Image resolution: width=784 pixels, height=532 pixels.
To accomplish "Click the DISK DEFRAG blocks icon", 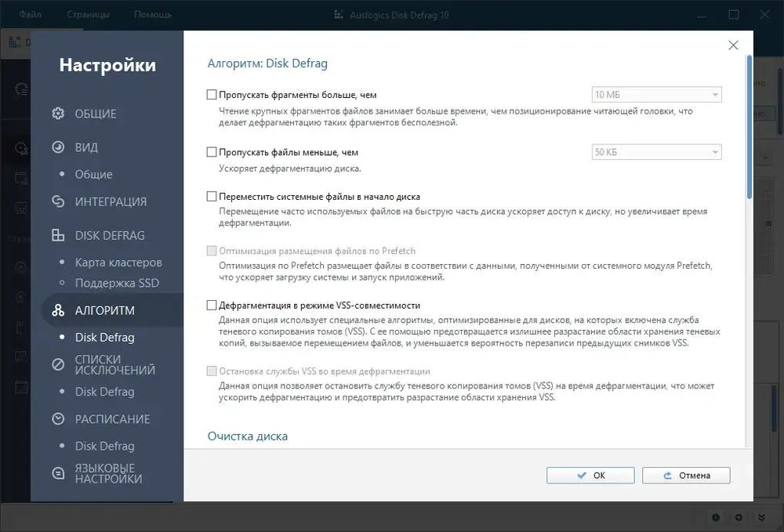I will (x=58, y=235).
